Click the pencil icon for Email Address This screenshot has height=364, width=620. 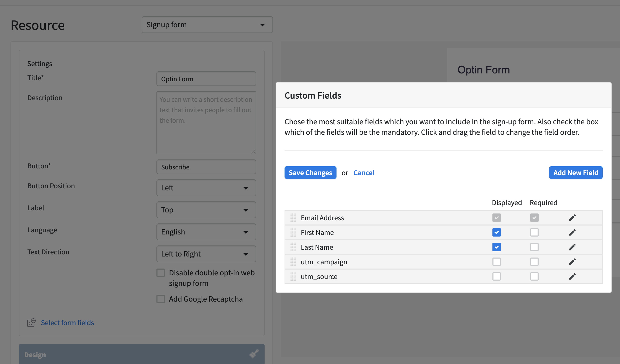point(572,218)
